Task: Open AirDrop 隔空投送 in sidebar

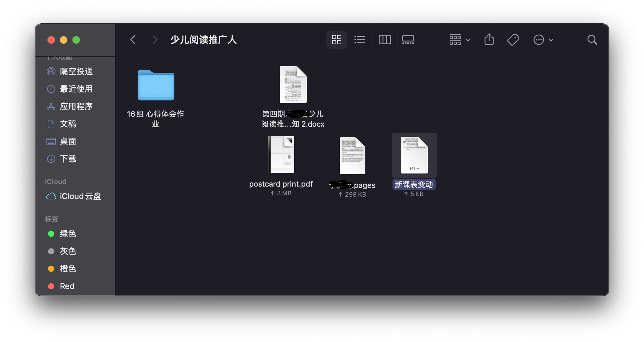Action: 76,71
